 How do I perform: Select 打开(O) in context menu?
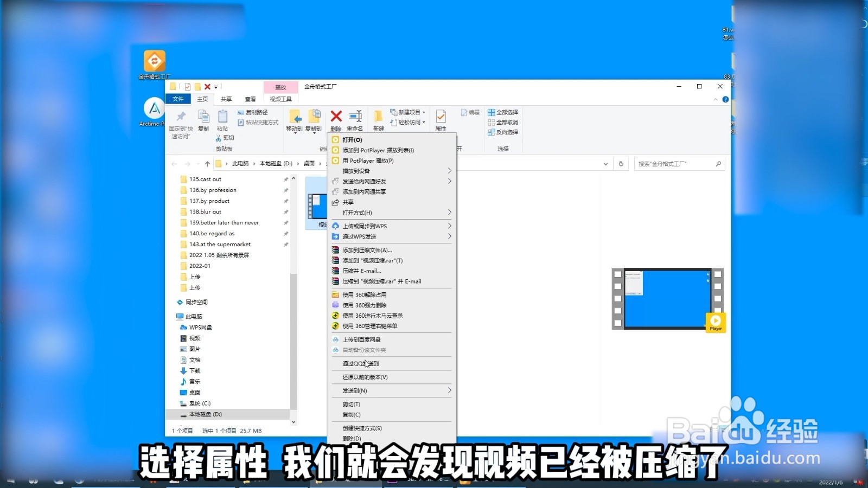[x=391, y=140]
